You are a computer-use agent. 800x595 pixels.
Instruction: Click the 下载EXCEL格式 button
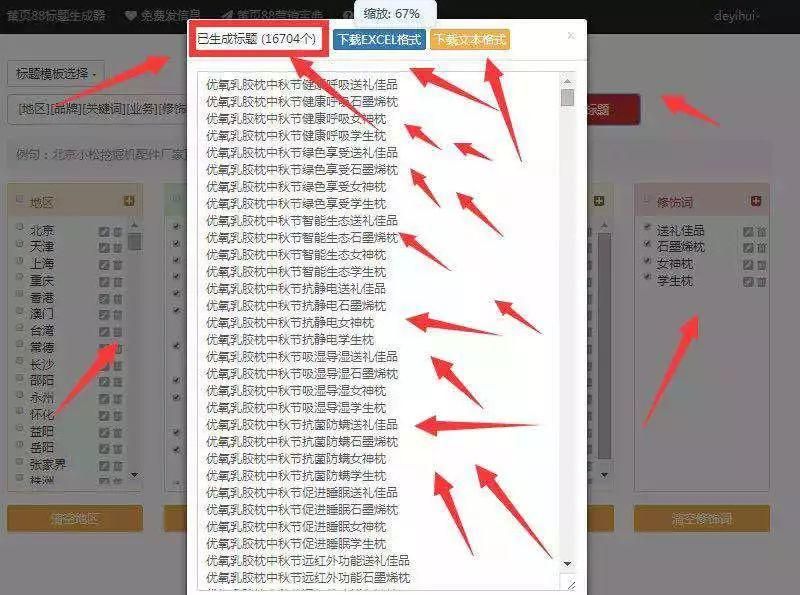coord(379,40)
